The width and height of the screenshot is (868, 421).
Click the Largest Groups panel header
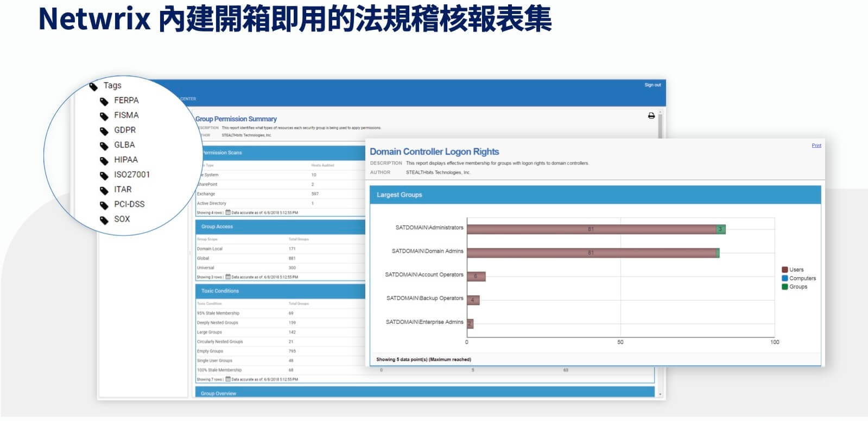click(595, 195)
